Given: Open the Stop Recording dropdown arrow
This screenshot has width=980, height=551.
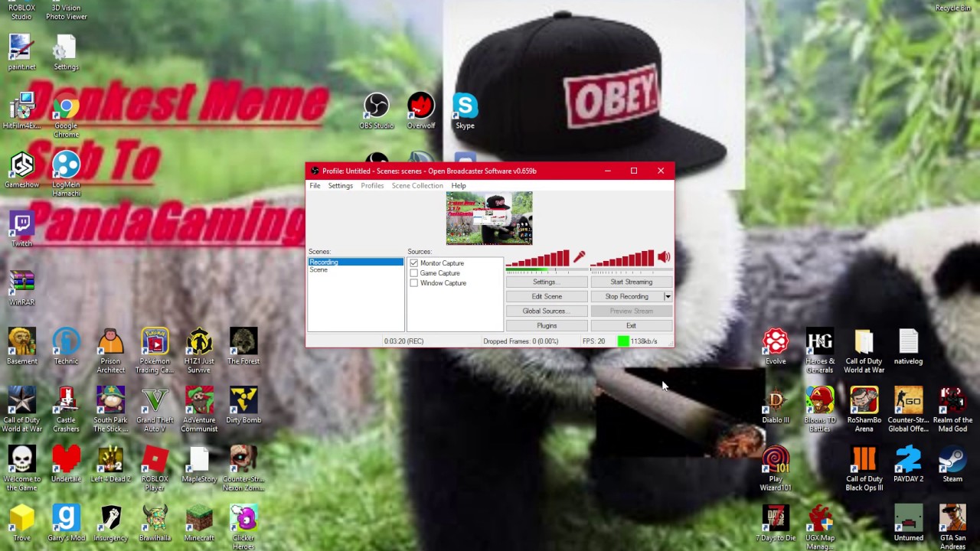Looking at the screenshot, I should coord(668,297).
